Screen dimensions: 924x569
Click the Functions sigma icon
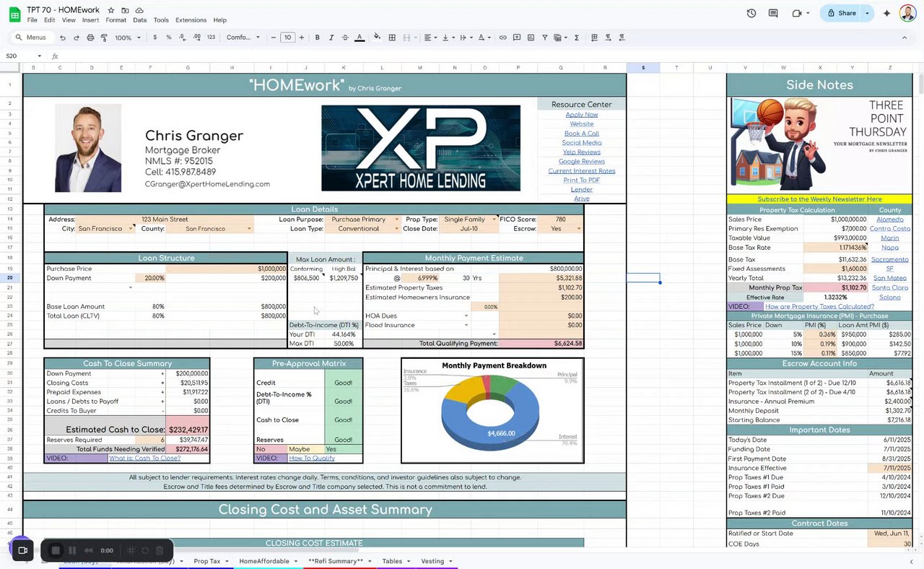click(577, 38)
